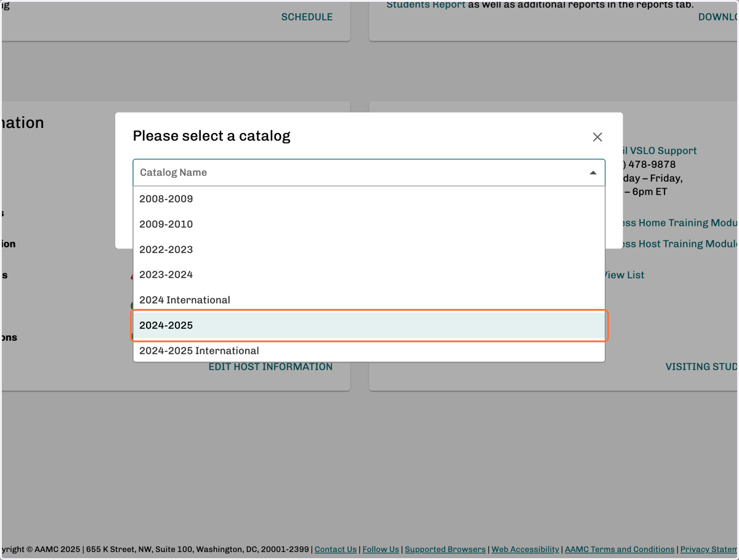The width and height of the screenshot is (739, 560).
Task: Open AAMC Terms and Conditions link
Action: coord(620,550)
